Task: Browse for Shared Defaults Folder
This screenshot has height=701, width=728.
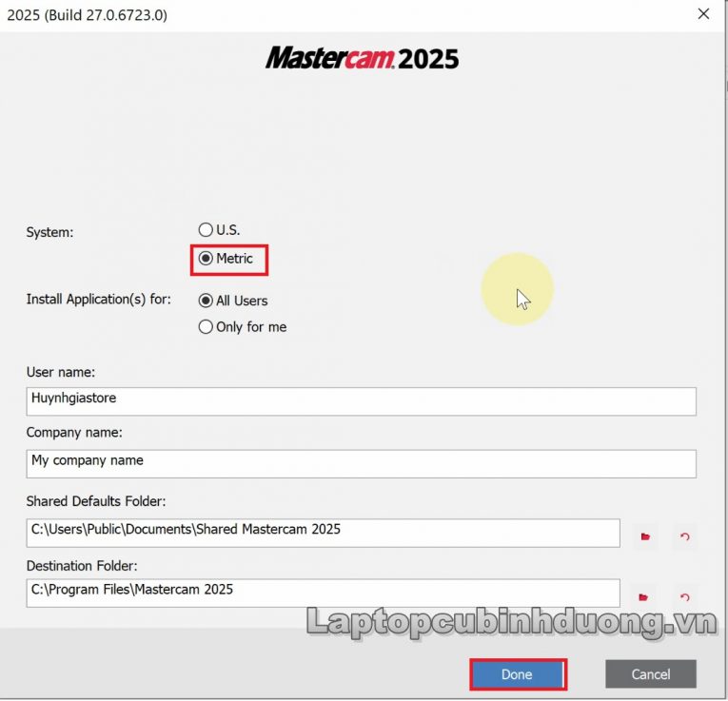Action: coord(645,536)
